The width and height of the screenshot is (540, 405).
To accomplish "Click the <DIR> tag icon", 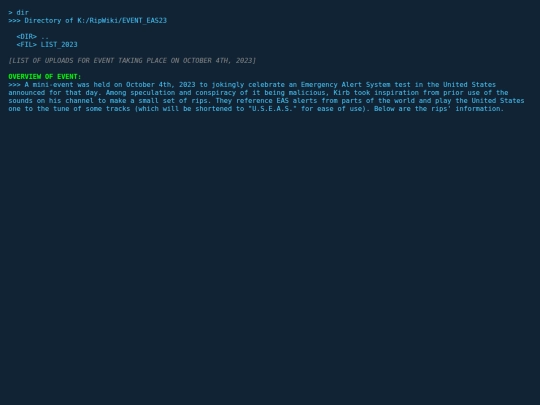I will tap(27, 37).
